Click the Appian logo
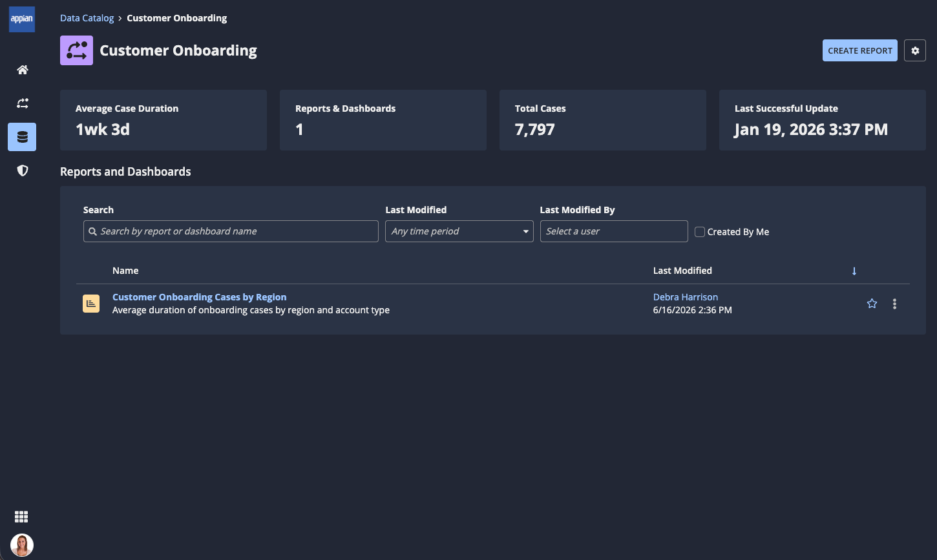937x560 pixels. click(x=22, y=19)
